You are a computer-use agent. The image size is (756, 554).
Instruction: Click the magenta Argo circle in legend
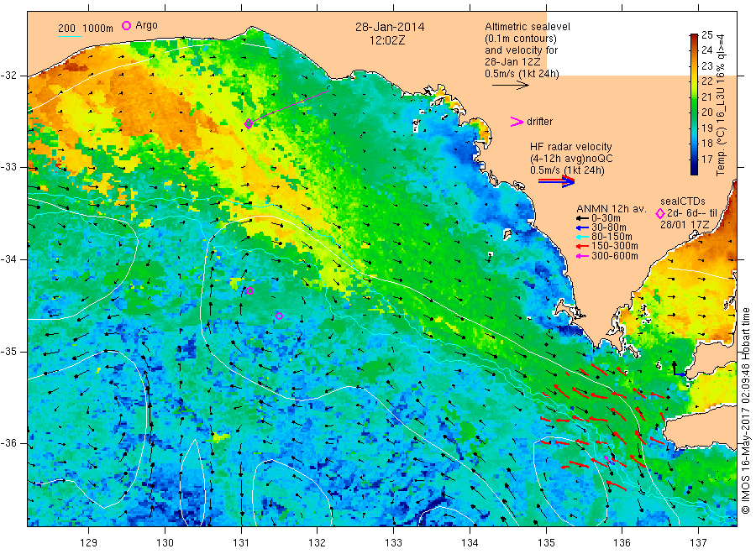(126, 25)
